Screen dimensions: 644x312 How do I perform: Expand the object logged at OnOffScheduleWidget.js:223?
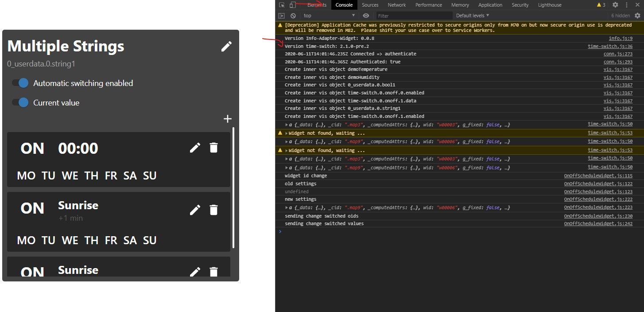coord(287,208)
